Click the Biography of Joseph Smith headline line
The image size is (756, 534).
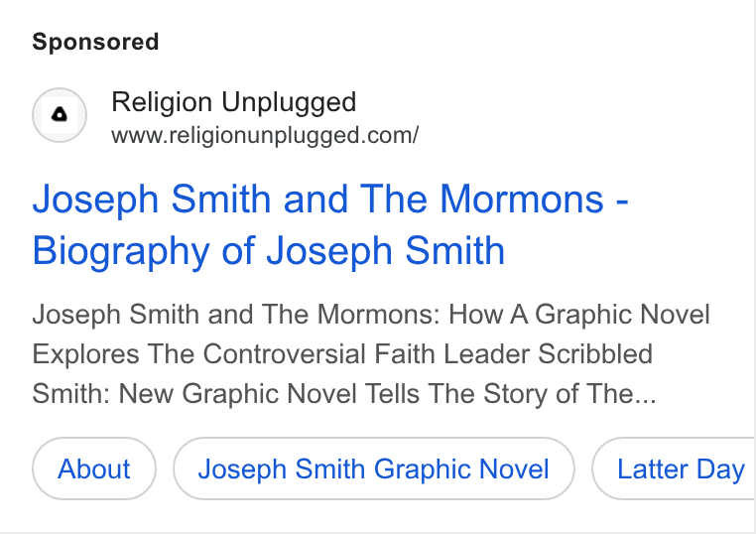(x=269, y=251)
